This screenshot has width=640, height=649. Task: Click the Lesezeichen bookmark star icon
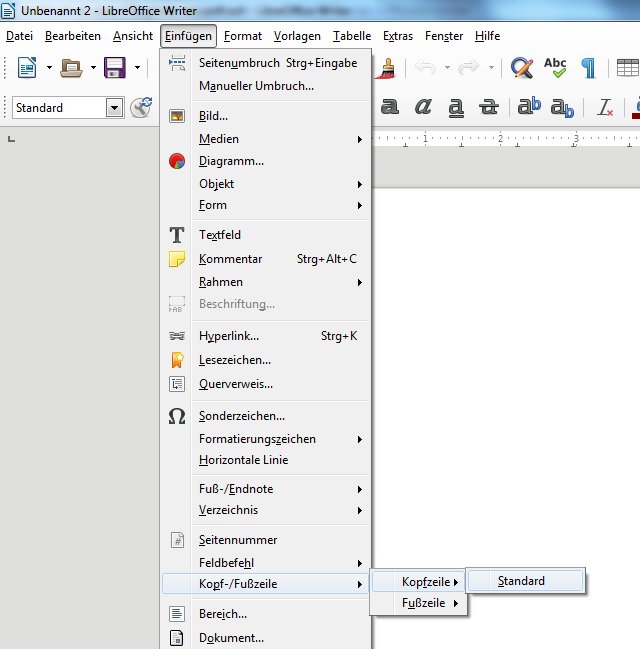(177, 360)
